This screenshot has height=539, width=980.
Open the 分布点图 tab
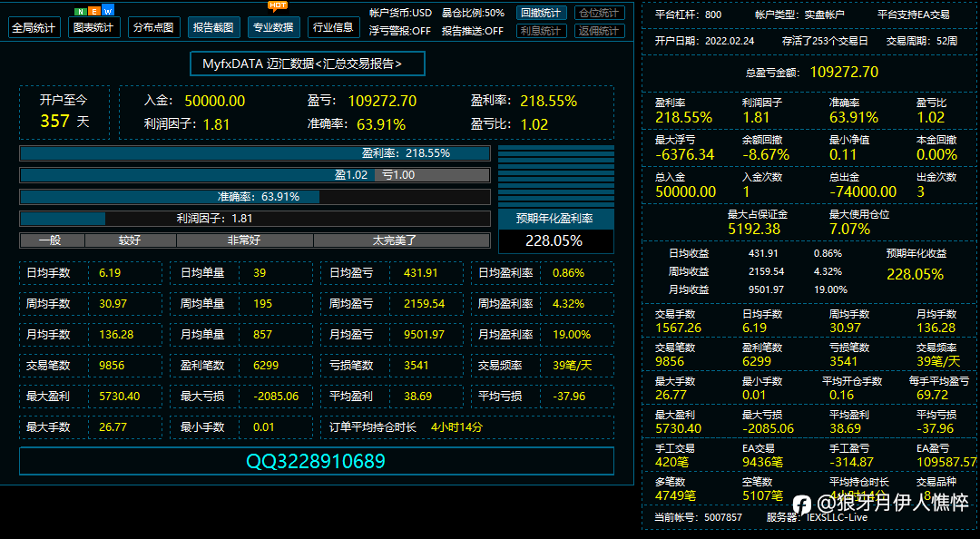[153, 27]
